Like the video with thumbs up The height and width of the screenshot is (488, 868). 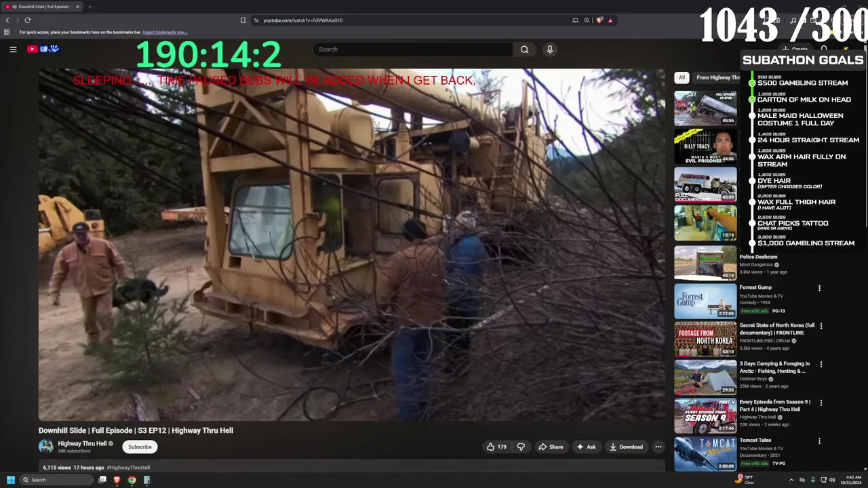coord(496,447)
